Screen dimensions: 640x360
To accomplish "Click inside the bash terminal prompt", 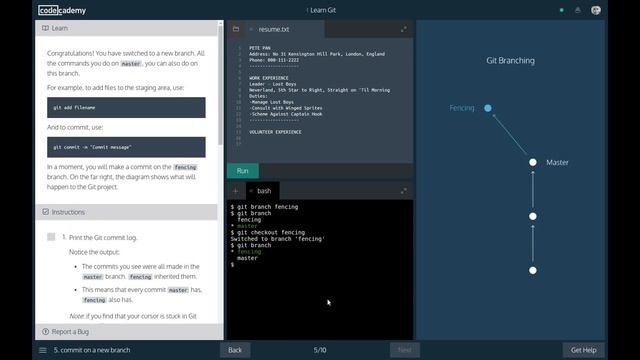I will 233,264.
